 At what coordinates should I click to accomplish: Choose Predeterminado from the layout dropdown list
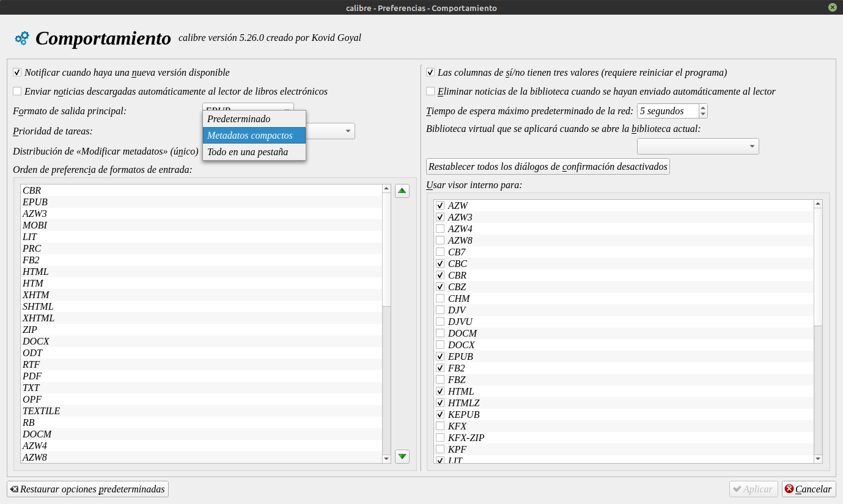(254, 119)
